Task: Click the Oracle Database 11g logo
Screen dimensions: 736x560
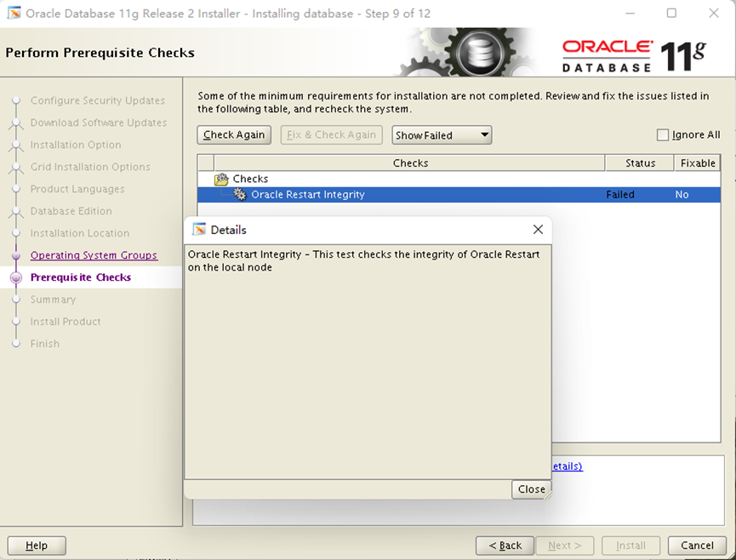Action: point(634,56)
